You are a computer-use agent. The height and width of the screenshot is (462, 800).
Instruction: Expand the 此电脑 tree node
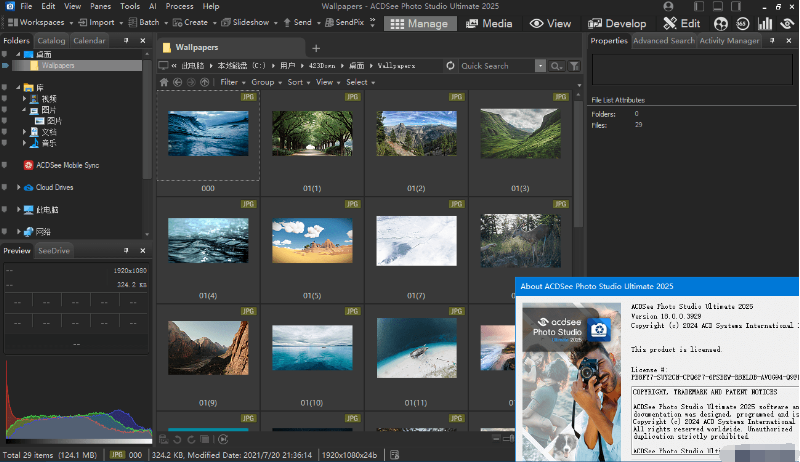click(18, 209)
